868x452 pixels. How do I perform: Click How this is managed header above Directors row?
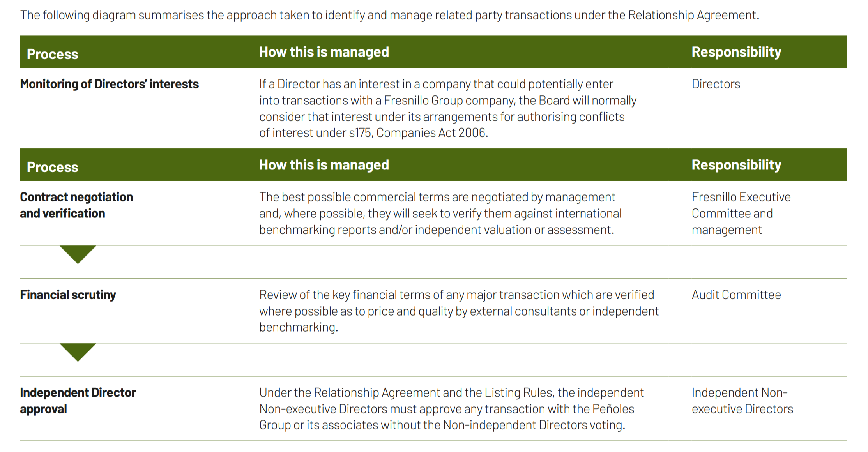(x=324, y=52)
